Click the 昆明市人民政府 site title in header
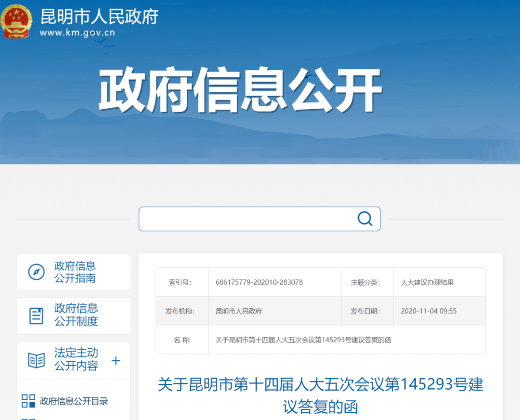This screenshot has width=520, height=420. [99, 17]
